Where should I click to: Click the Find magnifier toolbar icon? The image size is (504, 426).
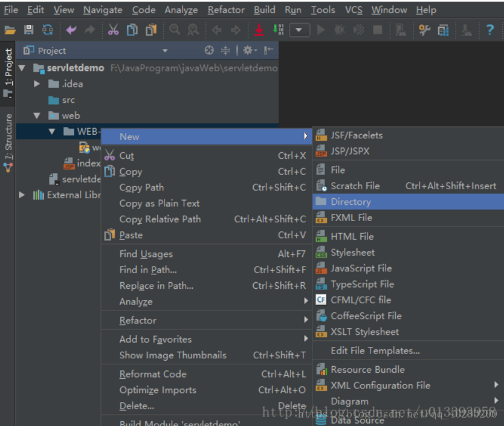175,30
